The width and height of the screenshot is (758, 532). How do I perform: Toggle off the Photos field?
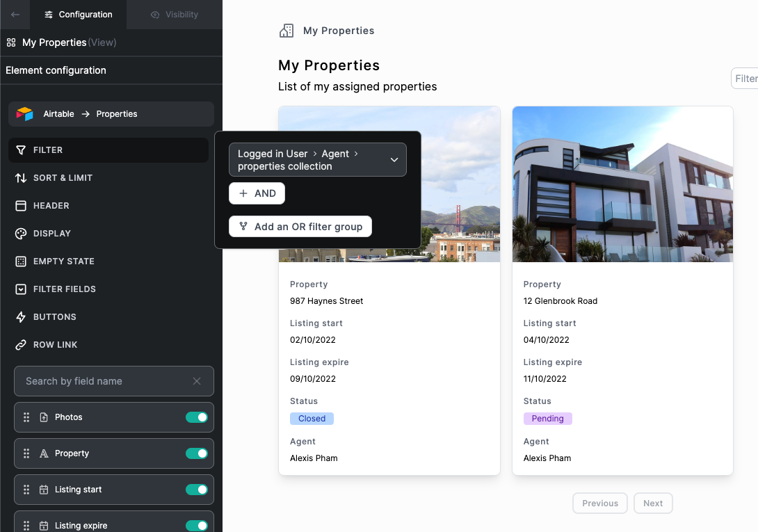tap(197, 417)
